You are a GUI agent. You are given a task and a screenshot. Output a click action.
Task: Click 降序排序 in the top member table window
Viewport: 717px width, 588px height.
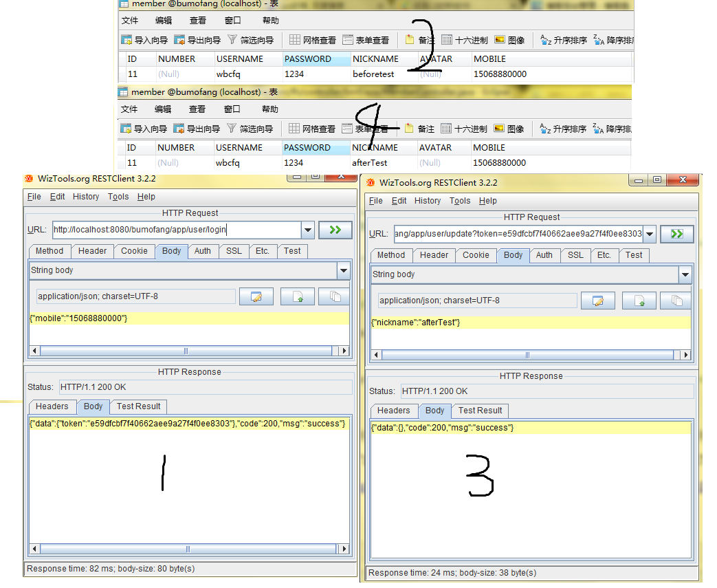pos(614,41)
